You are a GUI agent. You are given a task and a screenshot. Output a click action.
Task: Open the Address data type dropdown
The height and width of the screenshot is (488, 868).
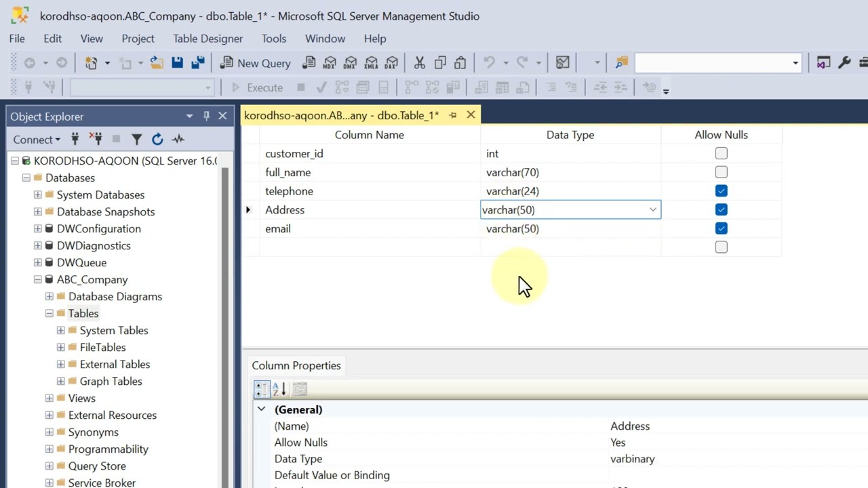pos(652,210)
